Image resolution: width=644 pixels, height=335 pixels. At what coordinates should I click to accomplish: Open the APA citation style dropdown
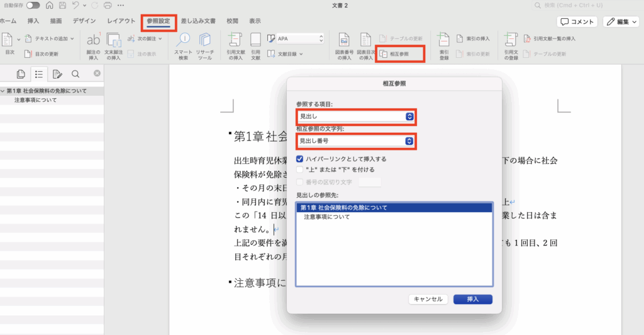click(x=295, y=38)
